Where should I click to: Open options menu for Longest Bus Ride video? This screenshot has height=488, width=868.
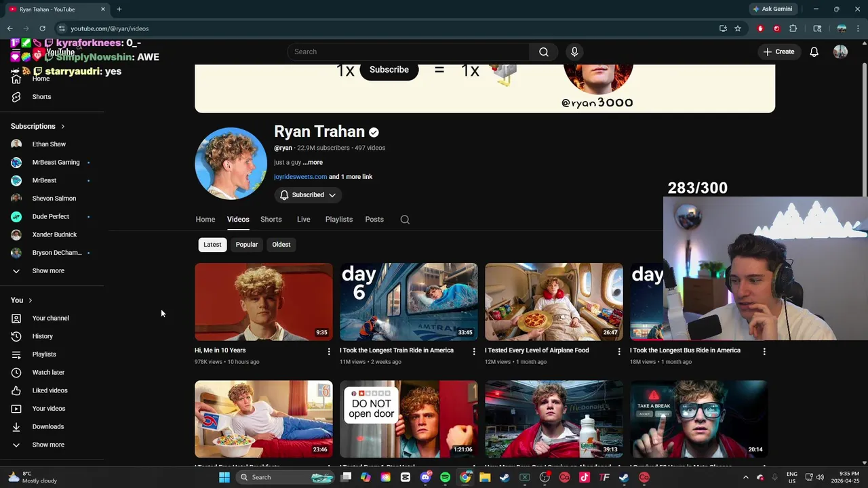click(x=764, y=351)
